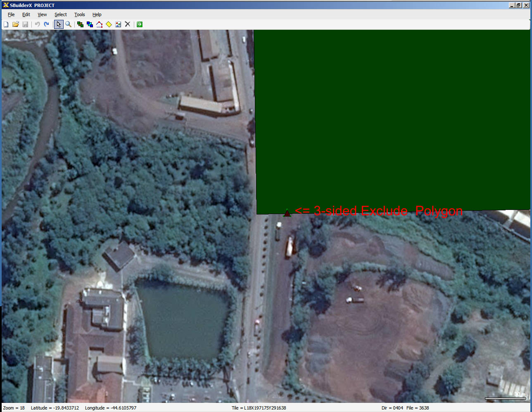Click the dark red triangle map marker
532x412 pixels.
[x=287, y=214]
